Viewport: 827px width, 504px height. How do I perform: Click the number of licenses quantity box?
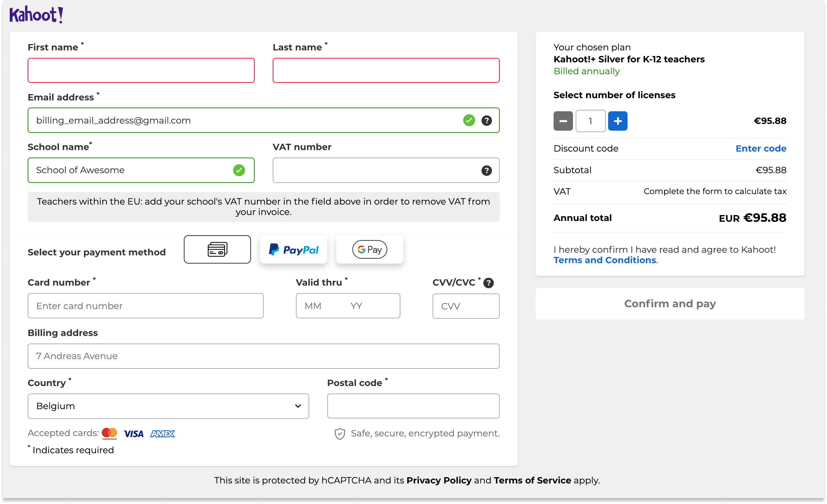pyautogui.click(x=590, y=121)
